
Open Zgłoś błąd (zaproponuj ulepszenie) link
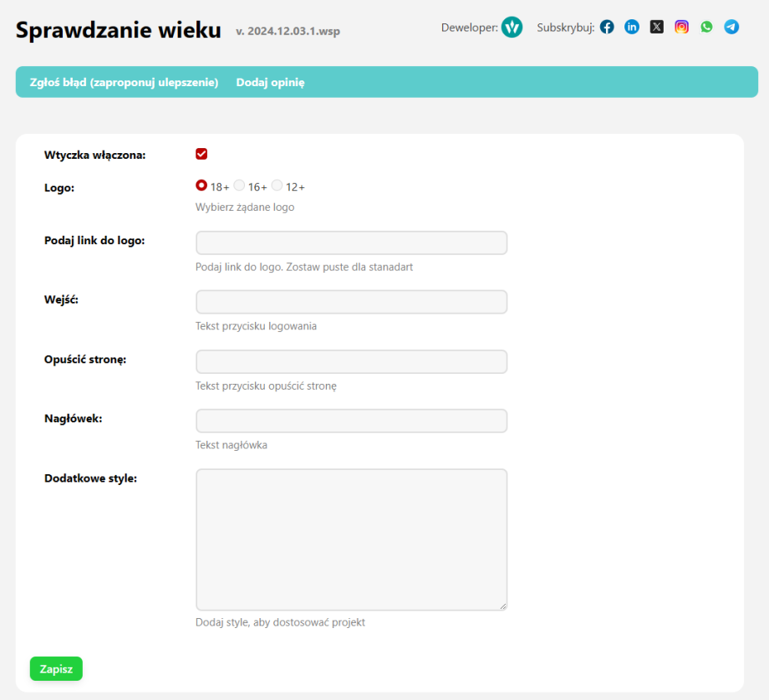coord(124,82)
